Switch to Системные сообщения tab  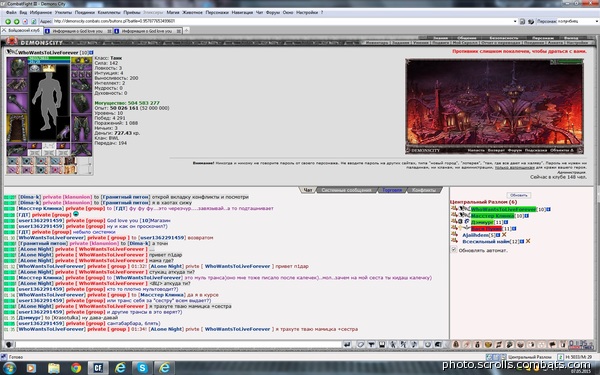point(346,190)
